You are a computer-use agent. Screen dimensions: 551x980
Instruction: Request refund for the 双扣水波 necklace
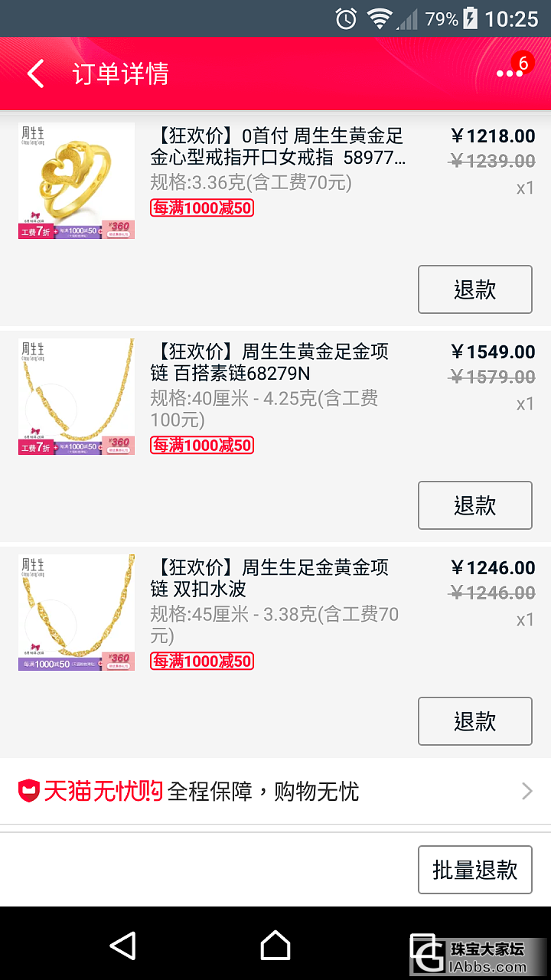474,721
